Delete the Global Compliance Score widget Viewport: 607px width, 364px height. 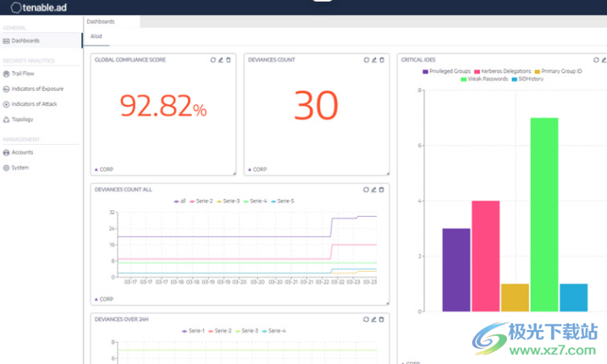tap(228, 60)
